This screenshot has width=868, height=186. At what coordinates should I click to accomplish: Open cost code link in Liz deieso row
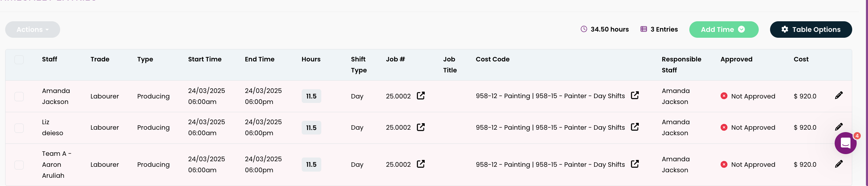(635, 127)
